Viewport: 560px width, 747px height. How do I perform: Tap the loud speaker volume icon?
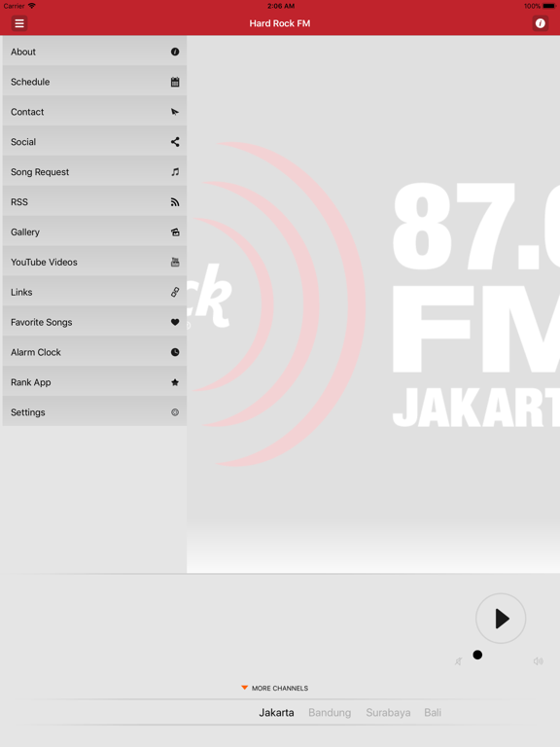(538, 661)
